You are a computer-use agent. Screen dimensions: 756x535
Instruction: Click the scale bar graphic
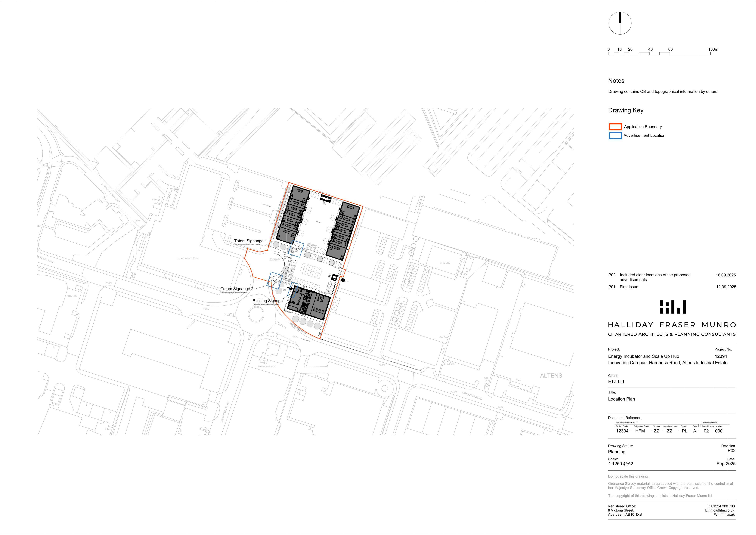[659, 54]
